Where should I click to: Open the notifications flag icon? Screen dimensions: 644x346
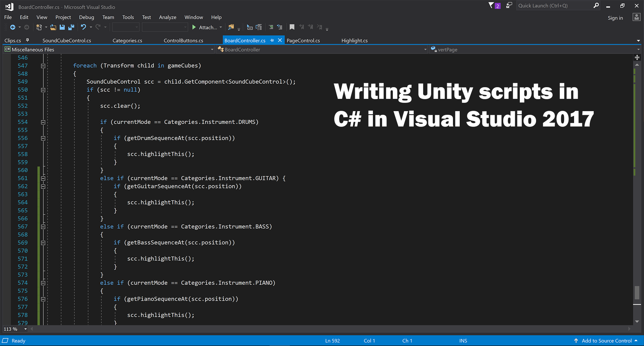(x=491, y=6)
